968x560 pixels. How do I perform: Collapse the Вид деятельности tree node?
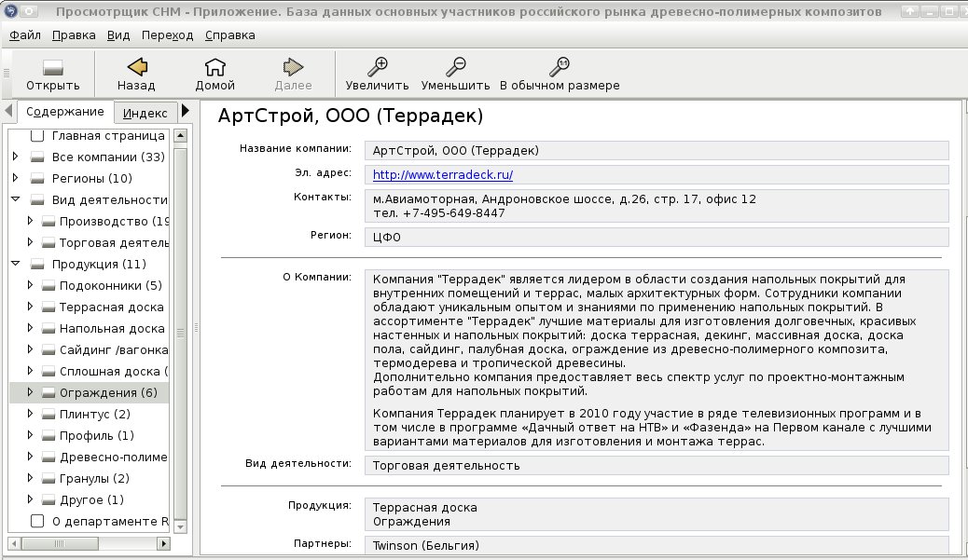pos(16,199)
